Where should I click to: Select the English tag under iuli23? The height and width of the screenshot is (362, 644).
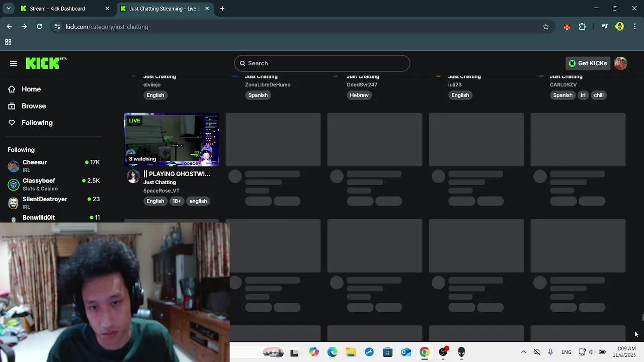(460, 95)
